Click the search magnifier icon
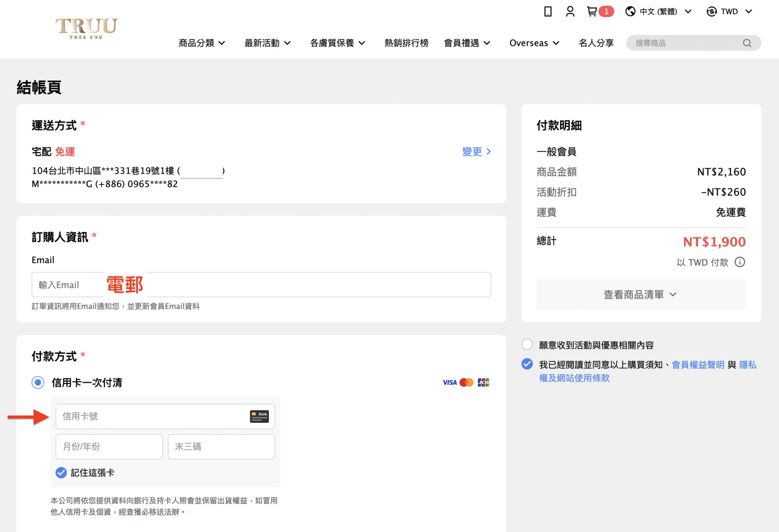The height and width of the screenshot is (532, 779). point(747,43)
